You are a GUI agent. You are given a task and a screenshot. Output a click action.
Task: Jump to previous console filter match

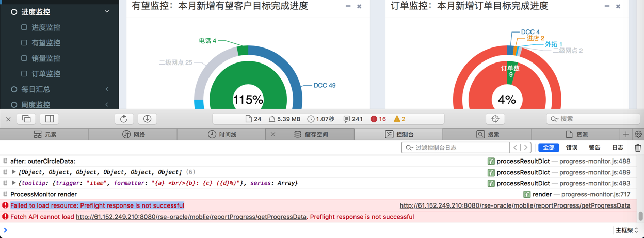click(515, 148)
